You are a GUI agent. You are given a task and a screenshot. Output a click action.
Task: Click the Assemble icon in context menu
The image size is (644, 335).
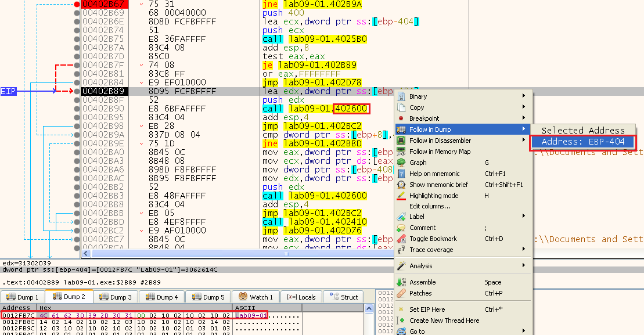401,282
